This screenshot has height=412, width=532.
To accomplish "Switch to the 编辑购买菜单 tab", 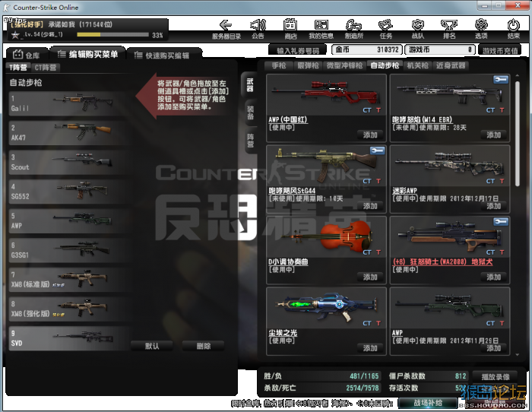I will 87,54.
